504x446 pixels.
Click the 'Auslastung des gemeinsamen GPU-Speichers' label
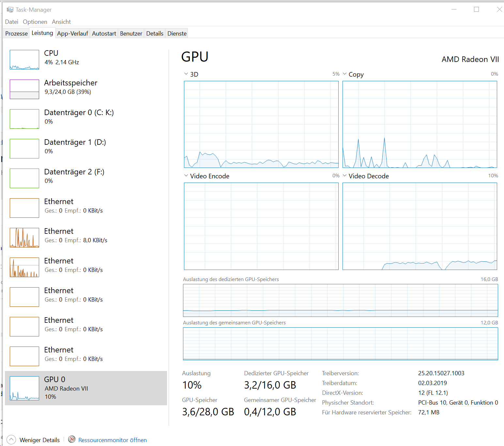click(234, 323)
